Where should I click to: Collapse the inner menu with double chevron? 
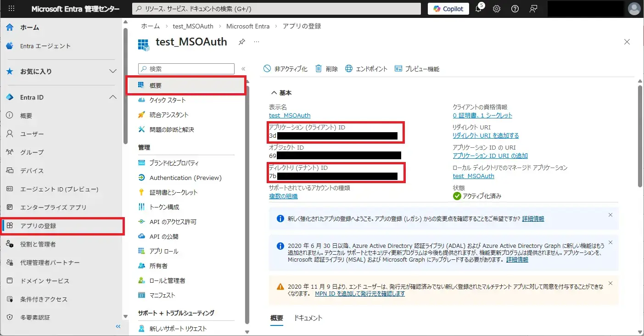(243, 69)
